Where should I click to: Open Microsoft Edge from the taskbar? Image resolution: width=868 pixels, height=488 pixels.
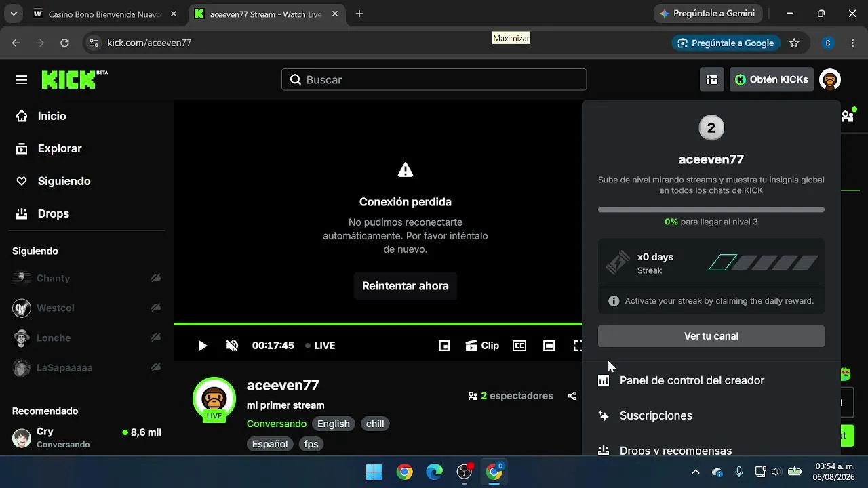pyautogui.click(x=434, y=472)
